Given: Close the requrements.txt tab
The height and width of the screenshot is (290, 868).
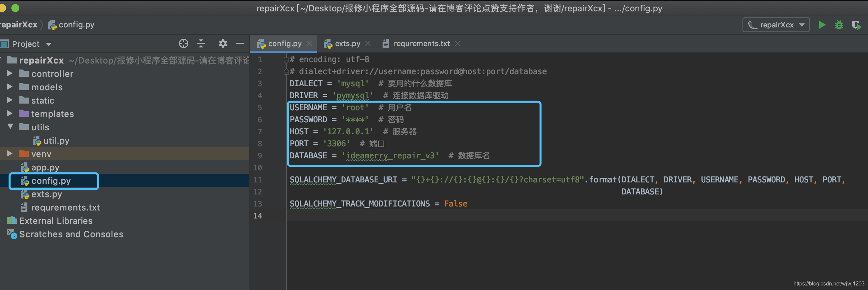Looking at the screenshot, I should [x=457, y=43].
